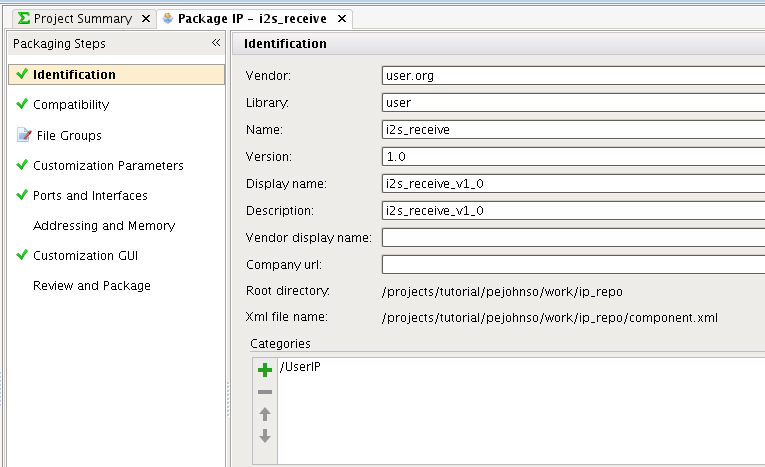765x467 pixels.
Task: Open the File Groups packaging step
Action: coord(67,136)
